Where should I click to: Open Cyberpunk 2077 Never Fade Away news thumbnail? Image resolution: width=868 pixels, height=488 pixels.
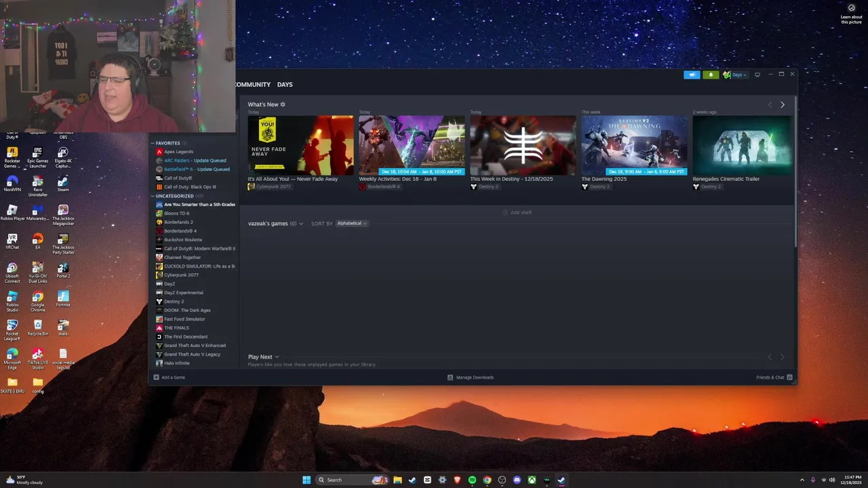click(300, 145)
